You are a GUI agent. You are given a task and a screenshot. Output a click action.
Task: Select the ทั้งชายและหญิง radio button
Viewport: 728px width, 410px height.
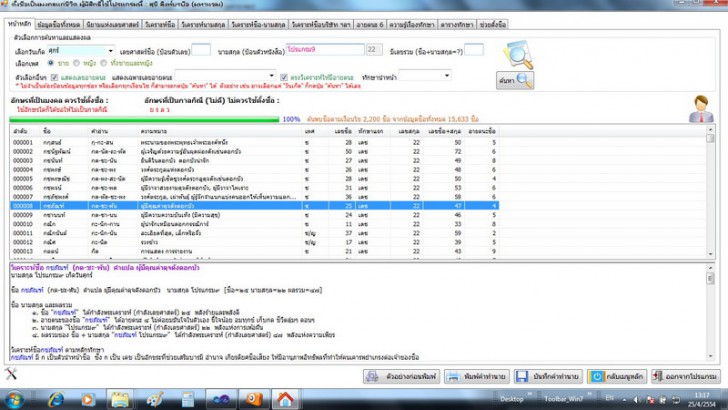point(104,63)
